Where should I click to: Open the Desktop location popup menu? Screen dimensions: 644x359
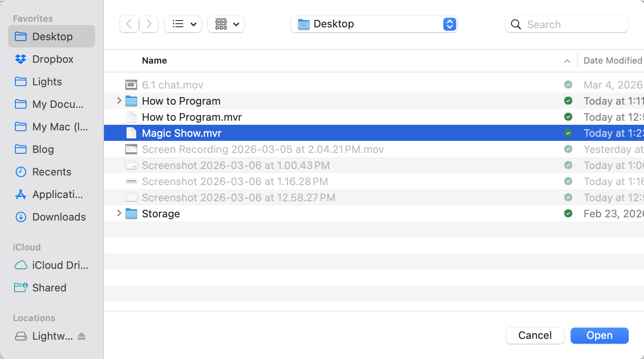coord(374,24)
